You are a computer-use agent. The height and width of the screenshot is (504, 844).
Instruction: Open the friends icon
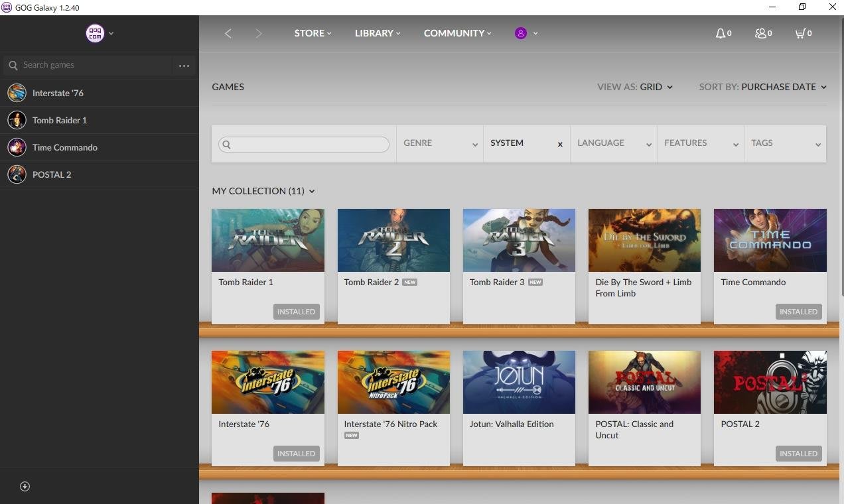tap(760, 33)
